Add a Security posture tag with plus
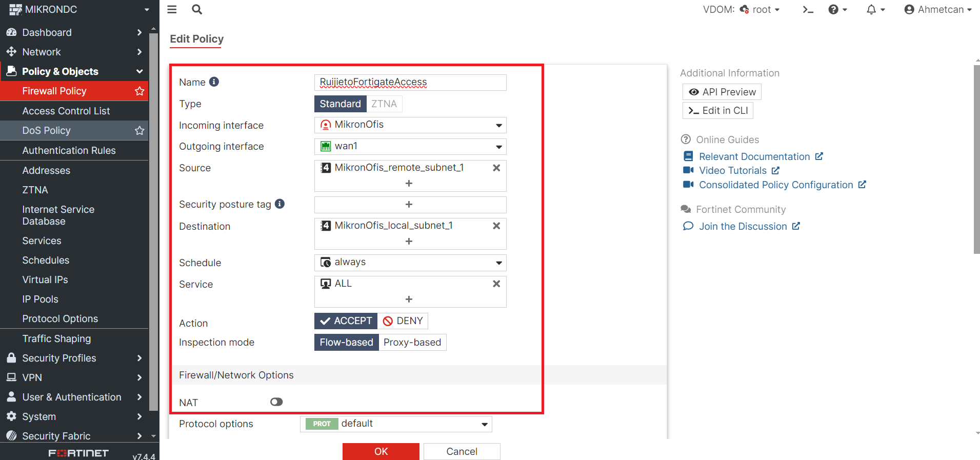The height and width of the screenshot is (460, 980). 409,204
